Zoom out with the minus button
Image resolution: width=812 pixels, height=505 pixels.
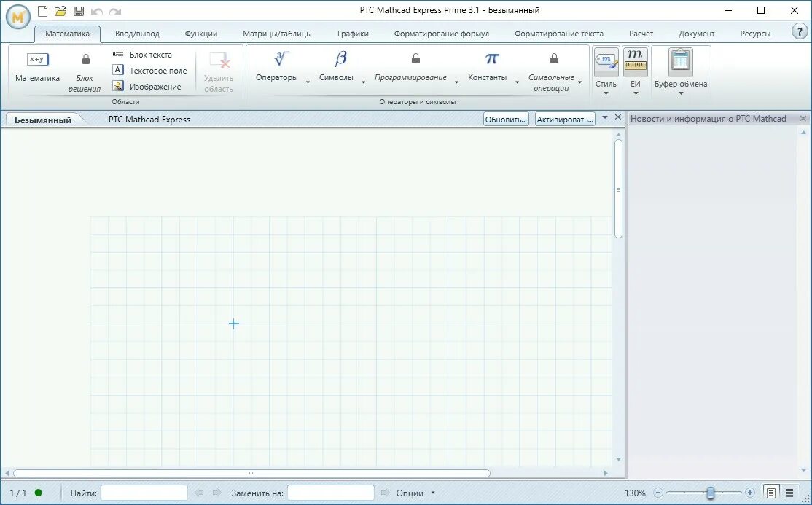pyautogui.click(x=658, y=493)
